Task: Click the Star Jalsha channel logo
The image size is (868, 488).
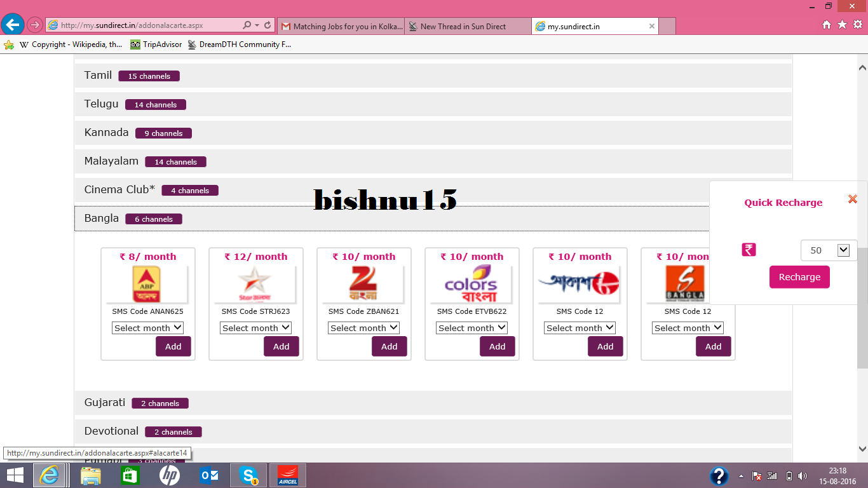Action: (255, 284)
